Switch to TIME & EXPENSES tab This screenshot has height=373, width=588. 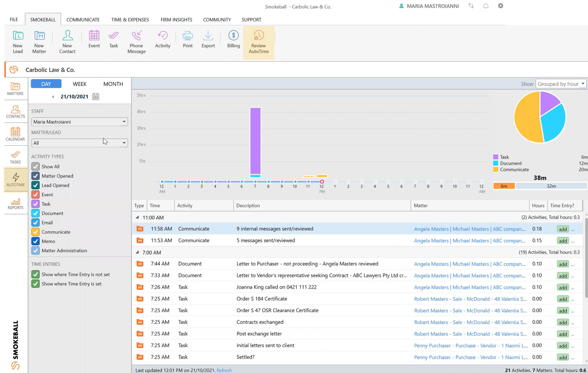tap(130, 20)
